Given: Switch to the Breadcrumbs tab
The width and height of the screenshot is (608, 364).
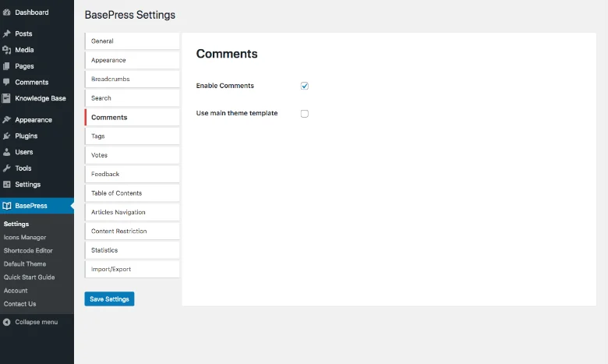Looking at the screenshot, I should 133,79.
